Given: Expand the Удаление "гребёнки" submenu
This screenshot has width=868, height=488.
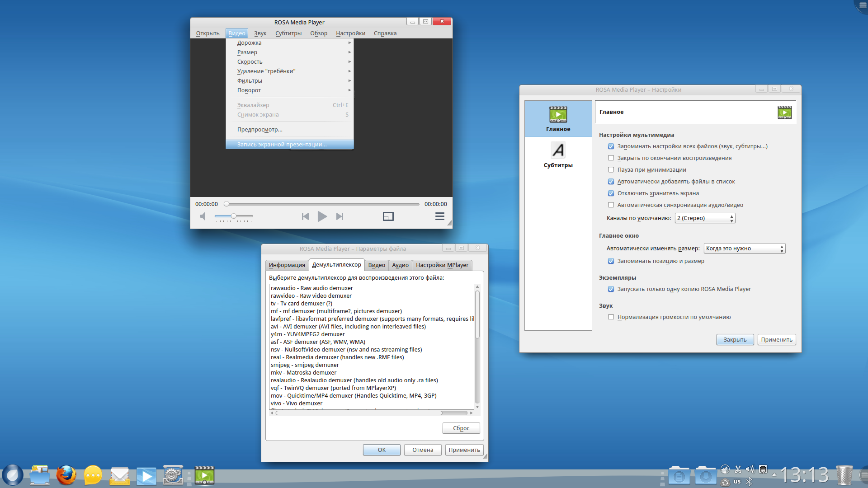Looking at the screenshot, I should coord(290,71).
